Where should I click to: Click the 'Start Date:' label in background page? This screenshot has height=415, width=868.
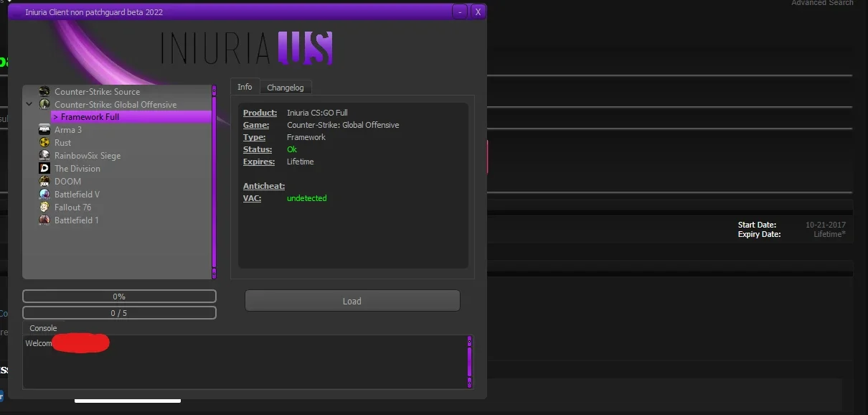757,225
